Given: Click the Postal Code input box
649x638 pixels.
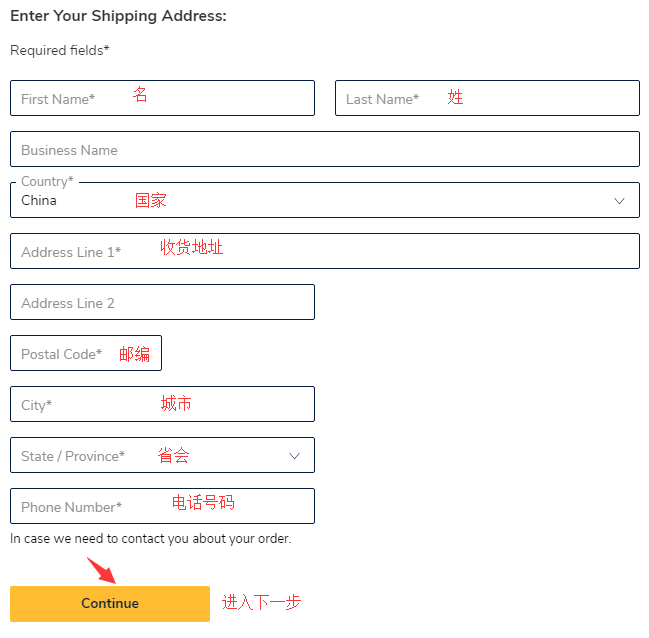Looking at the screenshot, I should coord(85,353).
